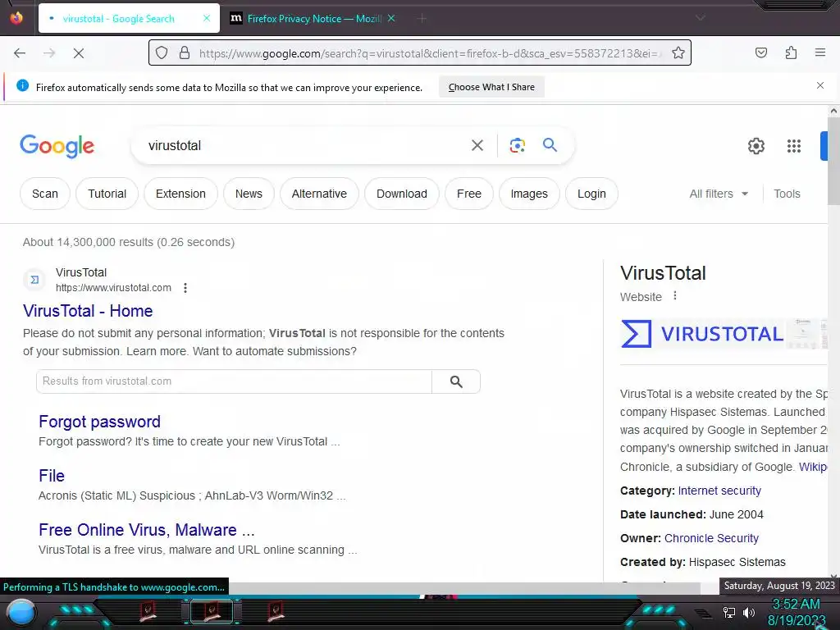Viewport: 840px width, 630px height.
Task: Select the Extension filter chip
Action: pyautogui.click(x=180, y=194)
